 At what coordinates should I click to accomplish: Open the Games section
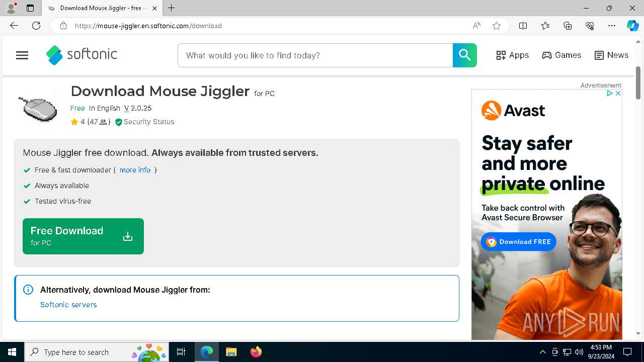pos(561,55)
